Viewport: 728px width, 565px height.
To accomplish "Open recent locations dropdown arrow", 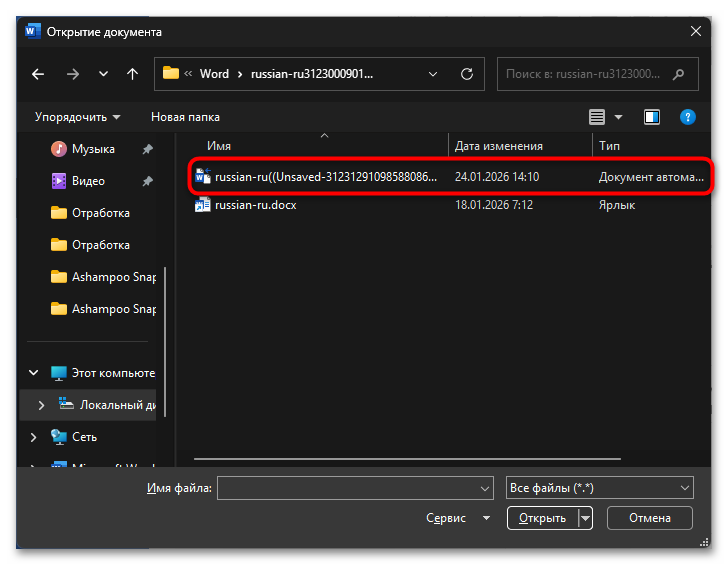I will (103, 74).
